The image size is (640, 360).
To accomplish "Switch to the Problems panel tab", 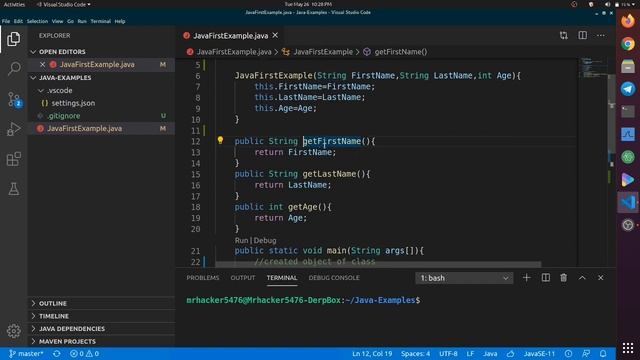I will [x=203, y=278].
